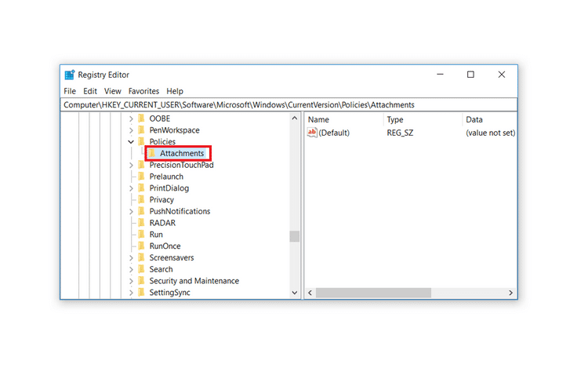Click the Privacy folder icon

coord(141,200)
